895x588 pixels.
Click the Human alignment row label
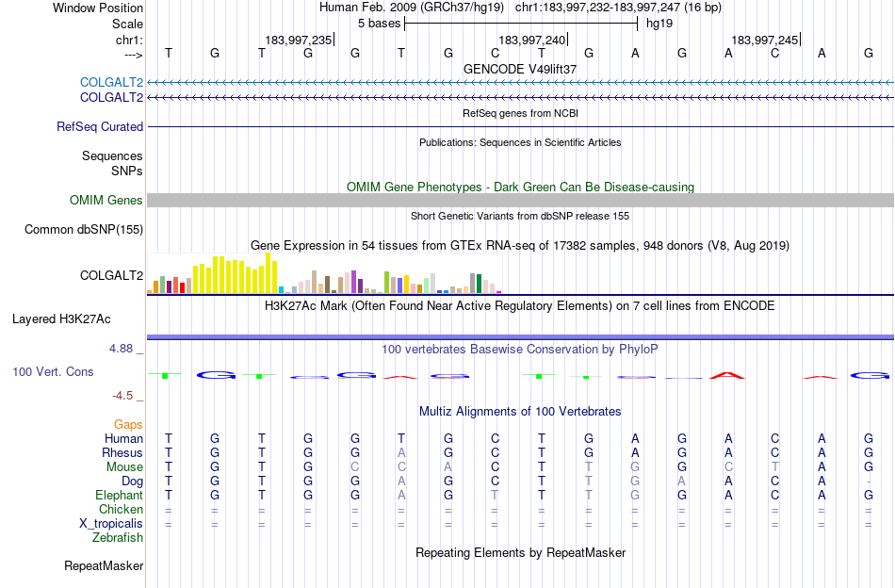123,438
